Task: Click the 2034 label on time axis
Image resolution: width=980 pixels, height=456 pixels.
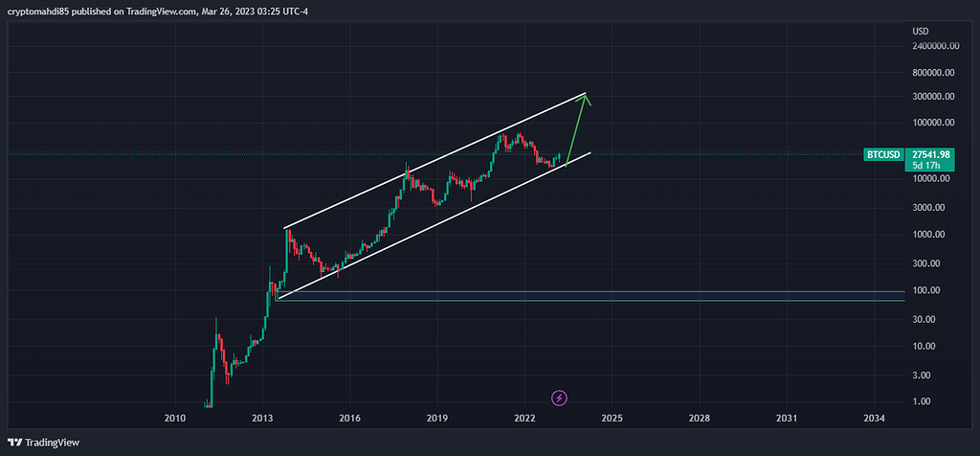Action: 874,419
